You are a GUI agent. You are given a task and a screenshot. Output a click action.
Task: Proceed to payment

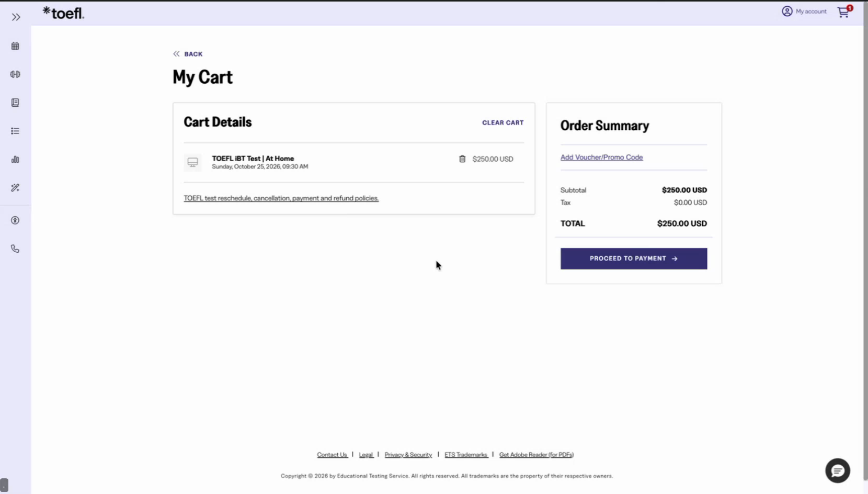point(634,259)
